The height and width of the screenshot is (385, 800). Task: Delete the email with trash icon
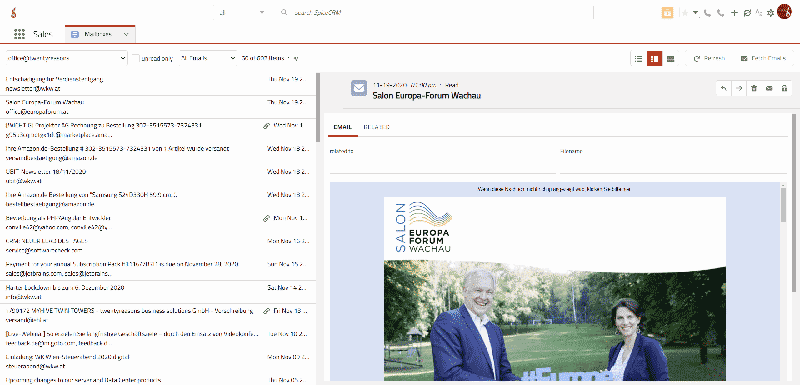point(754,88)
